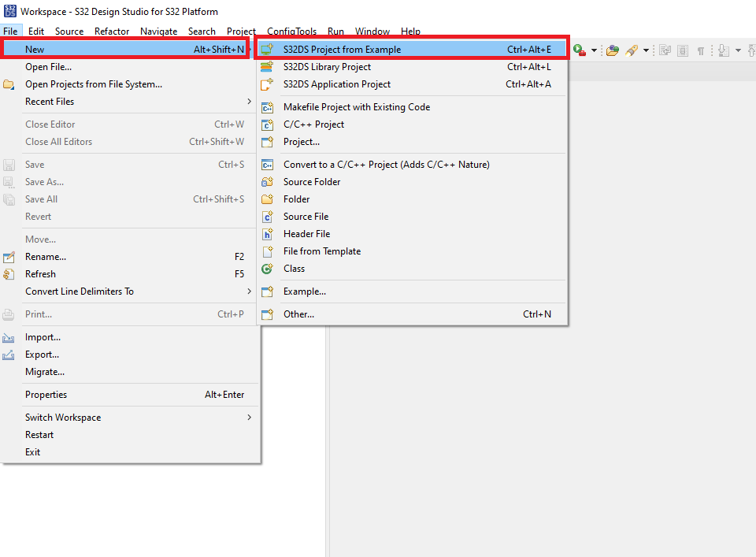
Task: Click the Source Folder icon
Action: [267, 182]
